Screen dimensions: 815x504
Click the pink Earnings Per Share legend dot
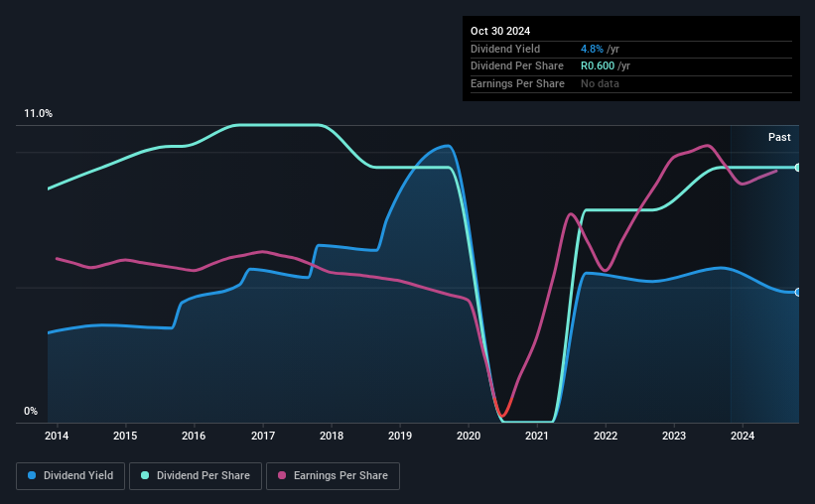[x=282, y=475]
